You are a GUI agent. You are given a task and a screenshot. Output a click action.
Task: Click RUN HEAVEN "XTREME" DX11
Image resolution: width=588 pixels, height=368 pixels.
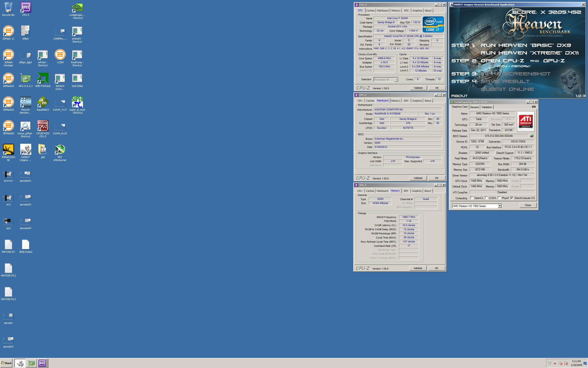click(529, 53)
